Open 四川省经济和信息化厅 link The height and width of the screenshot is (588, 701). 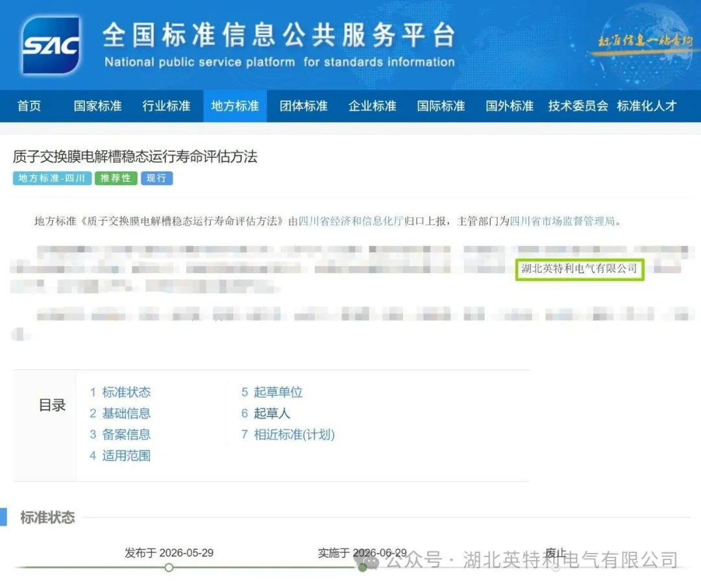pos(350,221)
